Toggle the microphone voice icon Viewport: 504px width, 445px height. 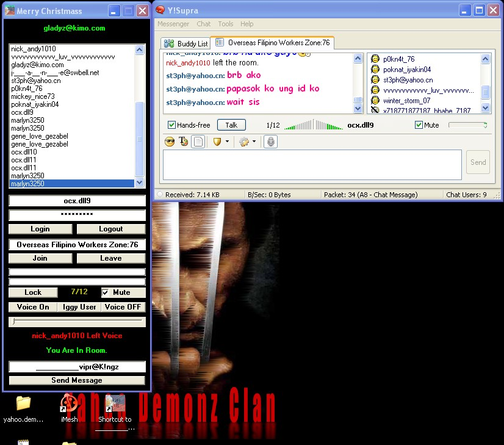coord(271,142)
